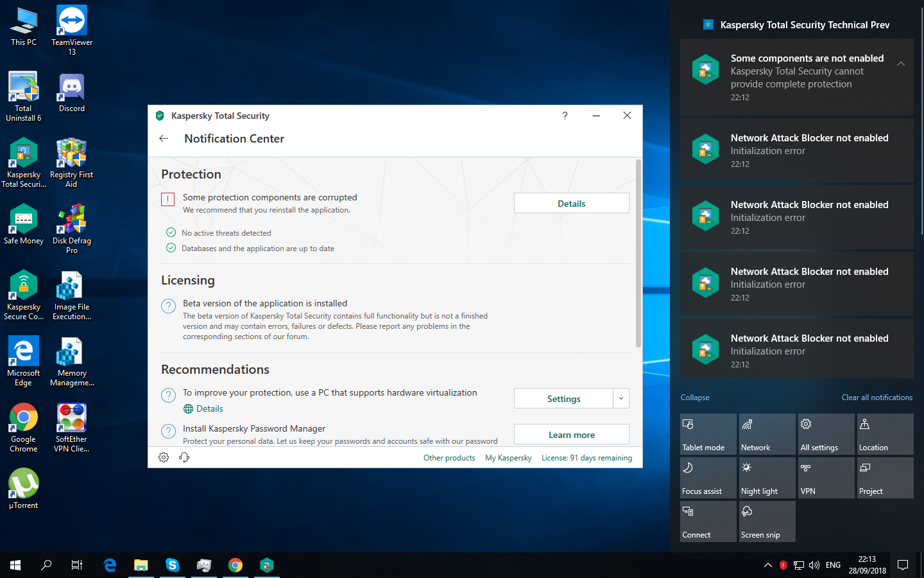This screenshot has height=578, width=924.
Task: Select Kaspersky Total Security desktop shortcut
Action: 24,162
